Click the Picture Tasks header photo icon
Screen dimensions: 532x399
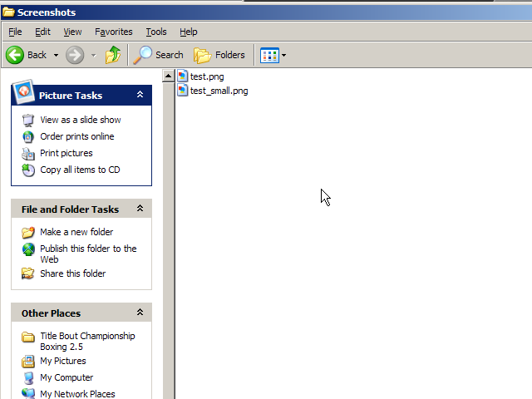tap(23, 91)
